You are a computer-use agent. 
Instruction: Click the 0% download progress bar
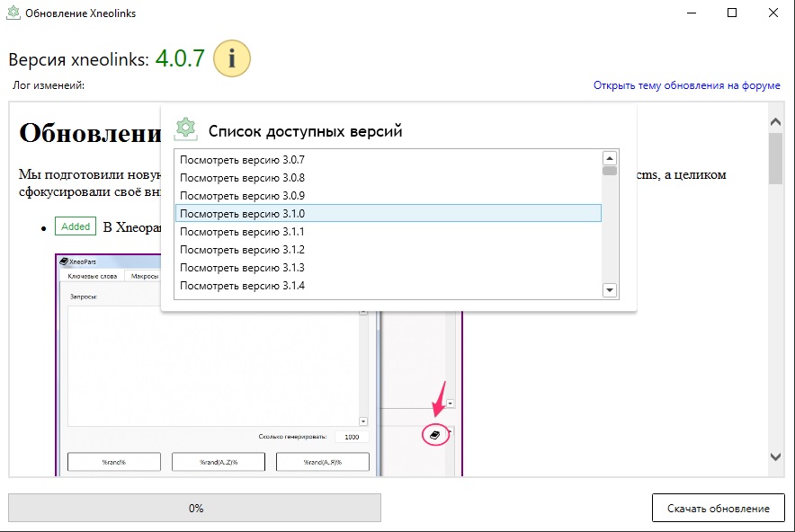point(194,508)
